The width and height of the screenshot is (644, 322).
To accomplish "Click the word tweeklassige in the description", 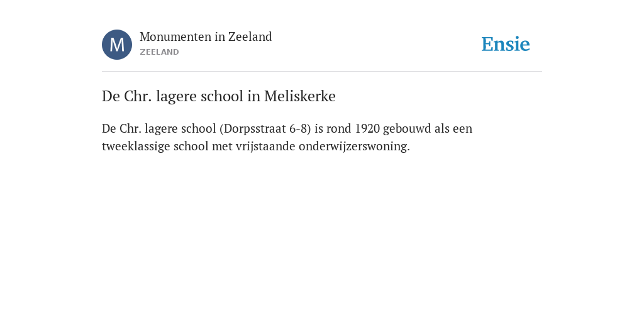I will click(136, 147).
